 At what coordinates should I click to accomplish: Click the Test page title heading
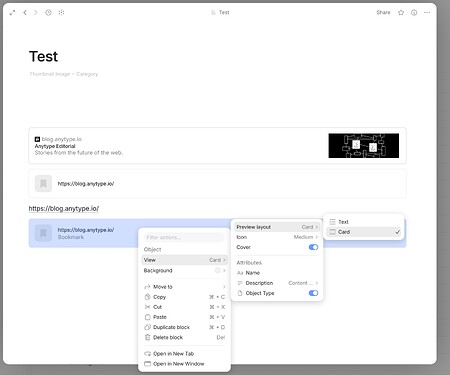tap(43, 56)
